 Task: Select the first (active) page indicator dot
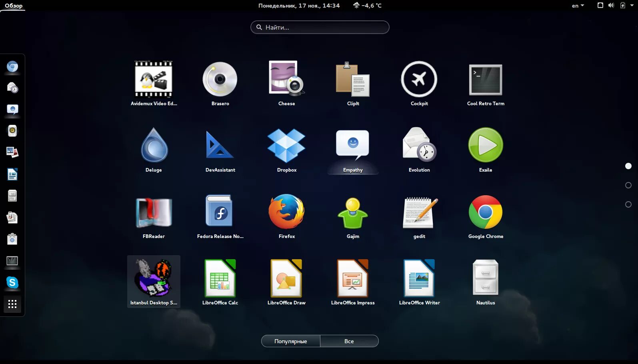pos(628,166)
